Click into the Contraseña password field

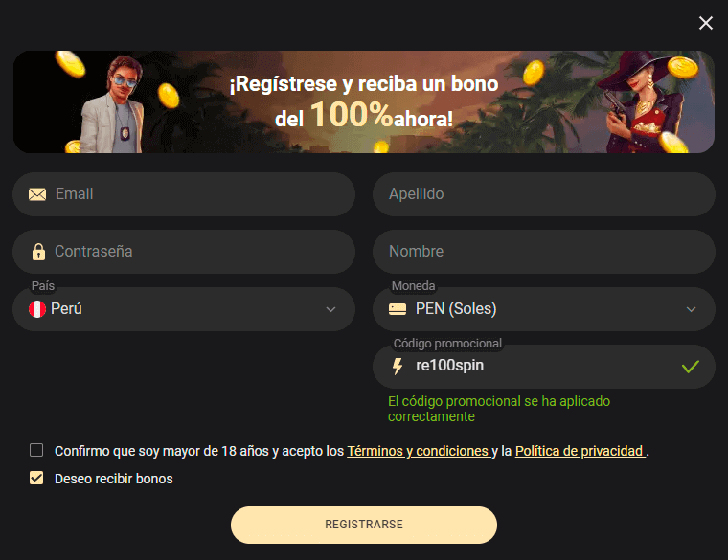tap(184, 252)
